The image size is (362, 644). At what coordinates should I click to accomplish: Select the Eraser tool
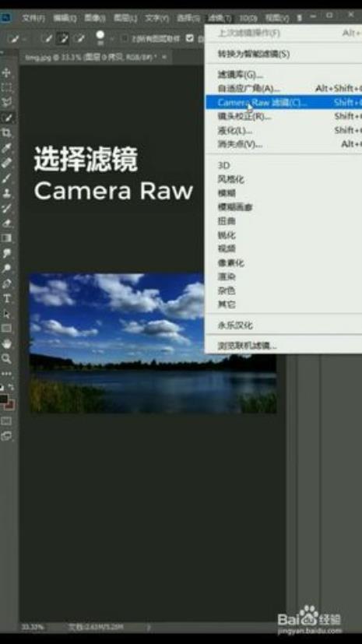coord(6,223)
